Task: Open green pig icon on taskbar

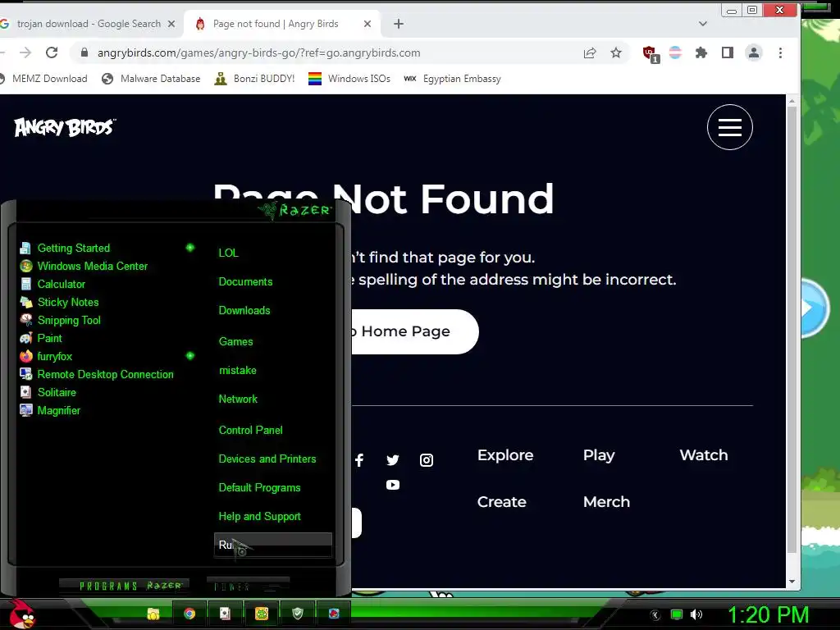Action: click(262, 614)
